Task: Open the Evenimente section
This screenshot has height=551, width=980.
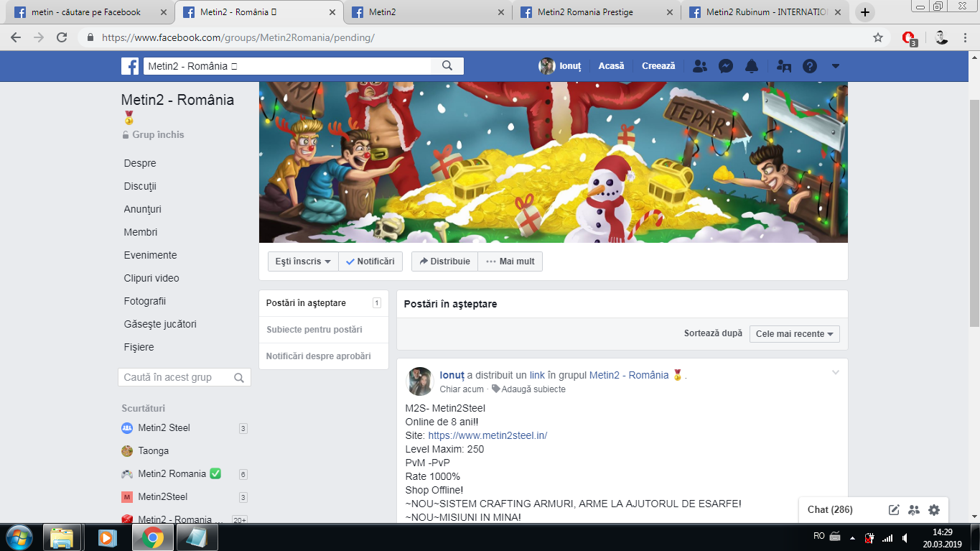Action: pyautogui.click(x=150, y=255)
